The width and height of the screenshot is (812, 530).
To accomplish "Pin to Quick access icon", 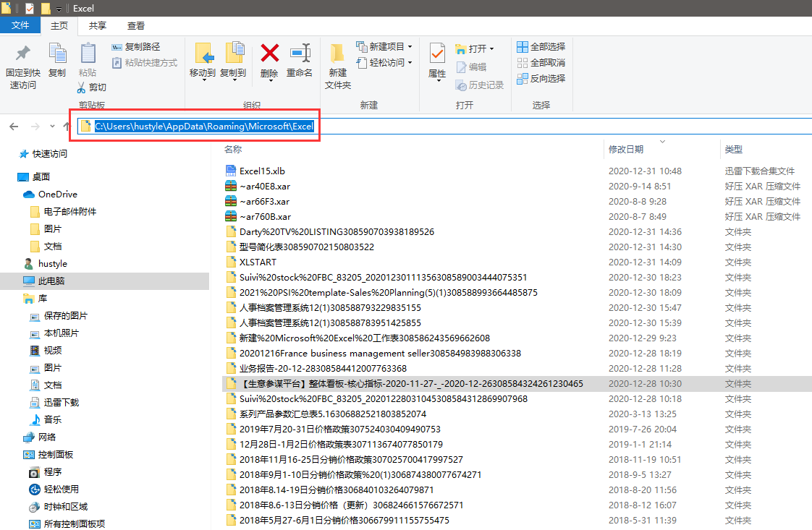I will [x=22, y=54].
